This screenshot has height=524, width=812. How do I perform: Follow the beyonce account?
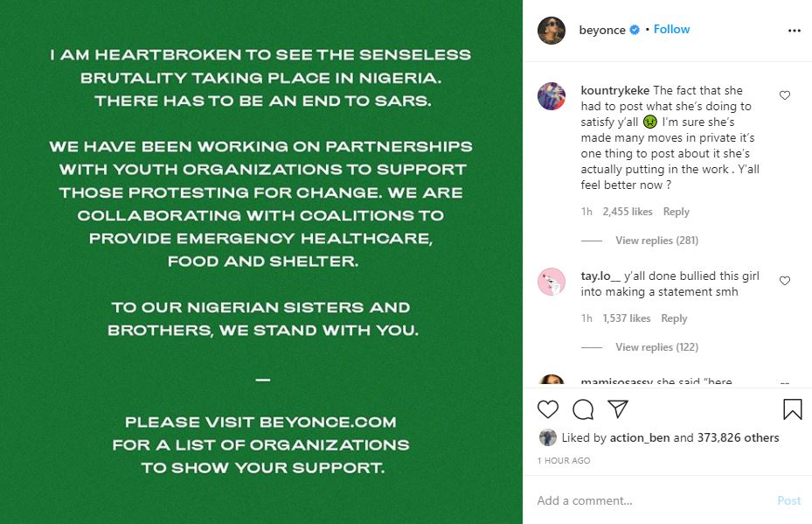[671, 30]
